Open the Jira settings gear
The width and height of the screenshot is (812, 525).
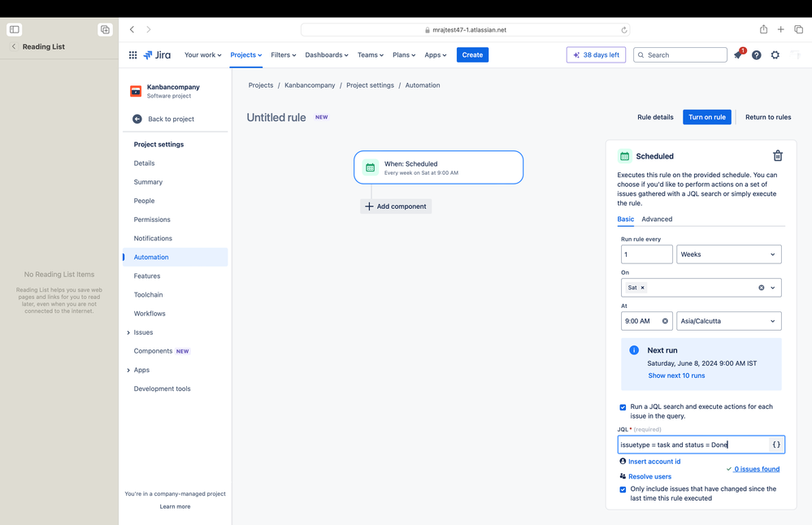tap(775, 55)
